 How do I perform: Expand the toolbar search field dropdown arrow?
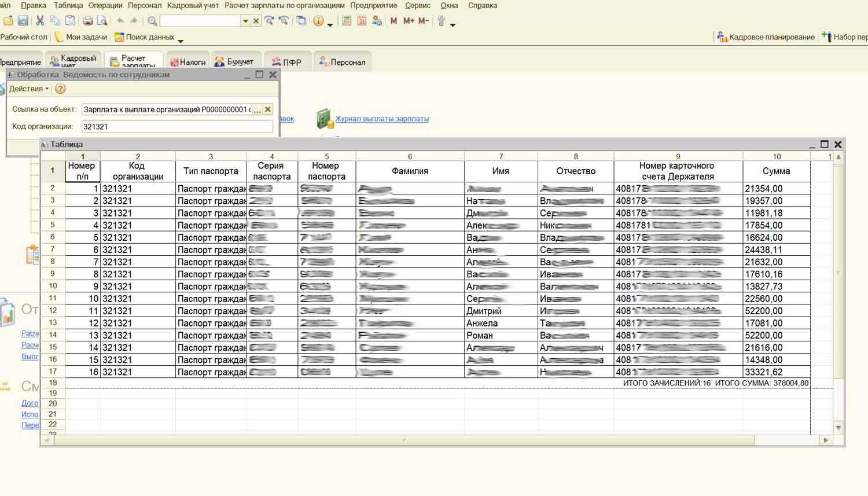[245, 21]
